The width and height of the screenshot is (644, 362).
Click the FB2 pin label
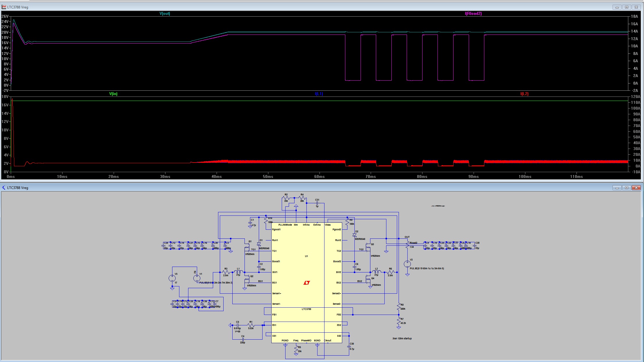coord(339,315)
